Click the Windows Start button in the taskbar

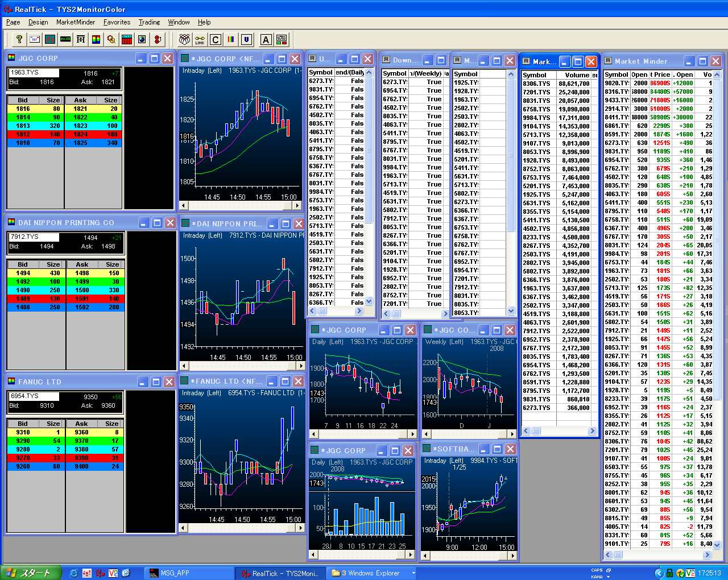point(31,573)
